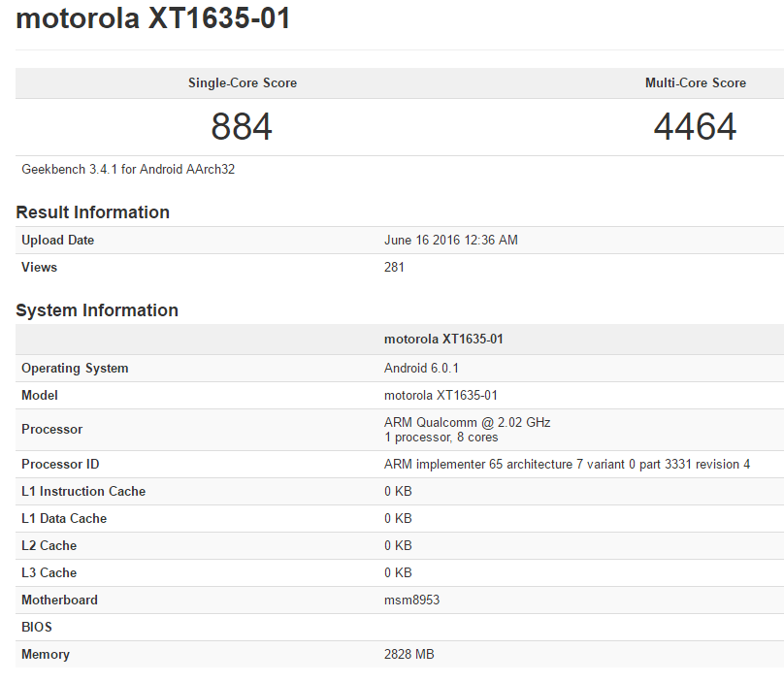Image resolution: width=784 pixels, height=682 pixels.
Task: Click the System Information heading
Action: [x=97, y=310]
